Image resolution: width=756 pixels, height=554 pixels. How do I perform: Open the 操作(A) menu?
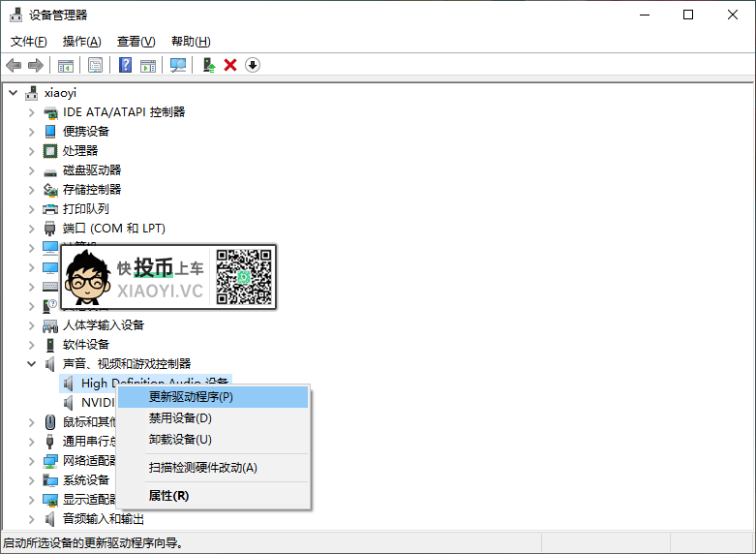pyautogui.click(x=82, y=42)
